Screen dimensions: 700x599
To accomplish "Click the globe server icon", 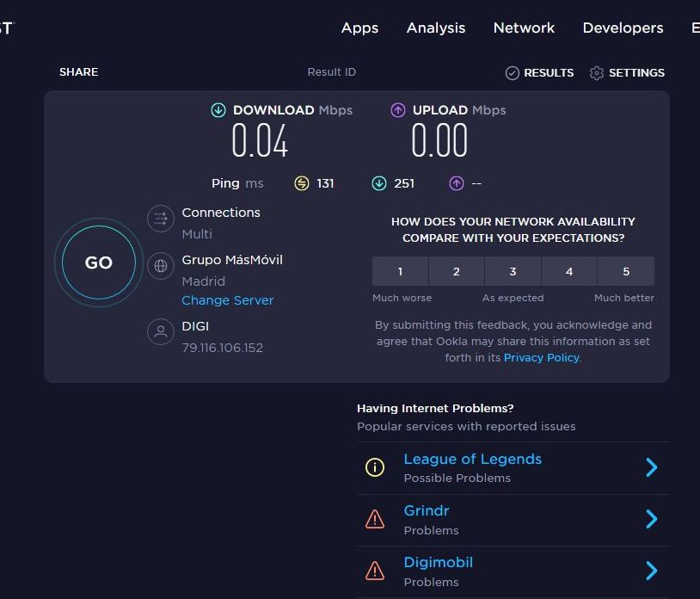I will click(x=160, y=266).
